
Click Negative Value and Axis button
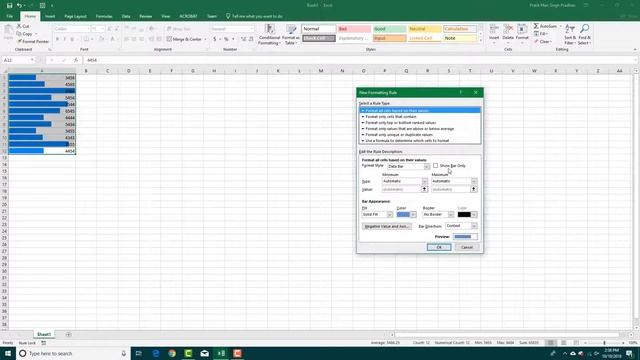(387, 226)
